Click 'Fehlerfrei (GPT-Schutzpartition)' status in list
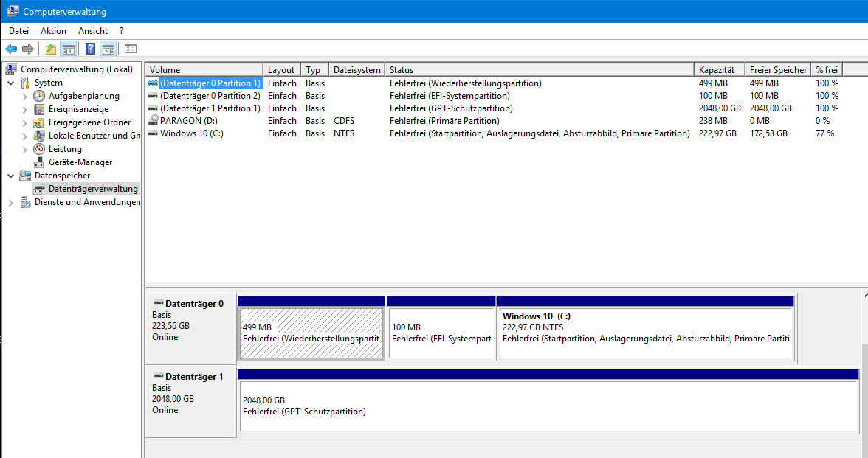This screenshot has height=458, width=868. click(451, 108)
